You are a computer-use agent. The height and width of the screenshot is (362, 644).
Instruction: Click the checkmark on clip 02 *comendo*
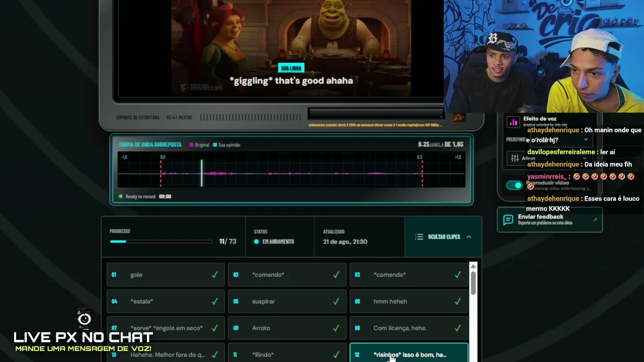[x=336, y=275]
